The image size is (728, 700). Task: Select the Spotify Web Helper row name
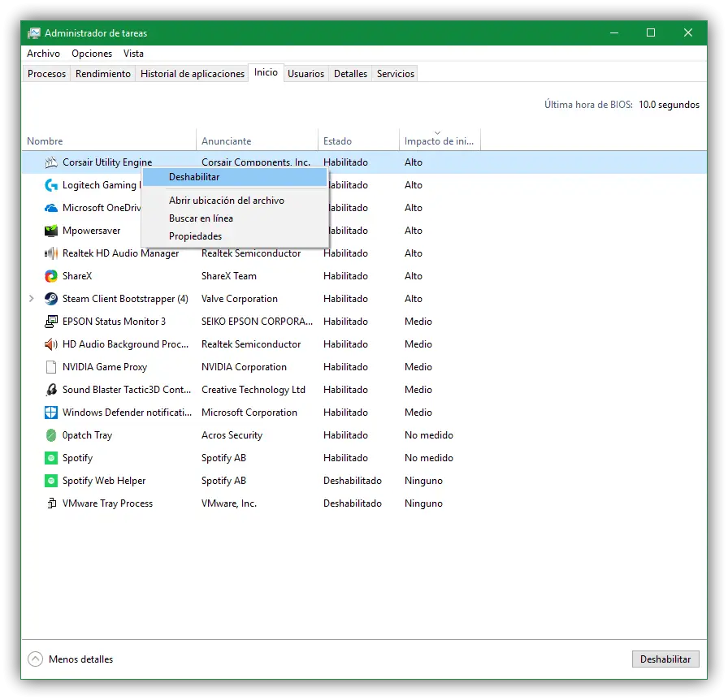(x=104, y=481)
